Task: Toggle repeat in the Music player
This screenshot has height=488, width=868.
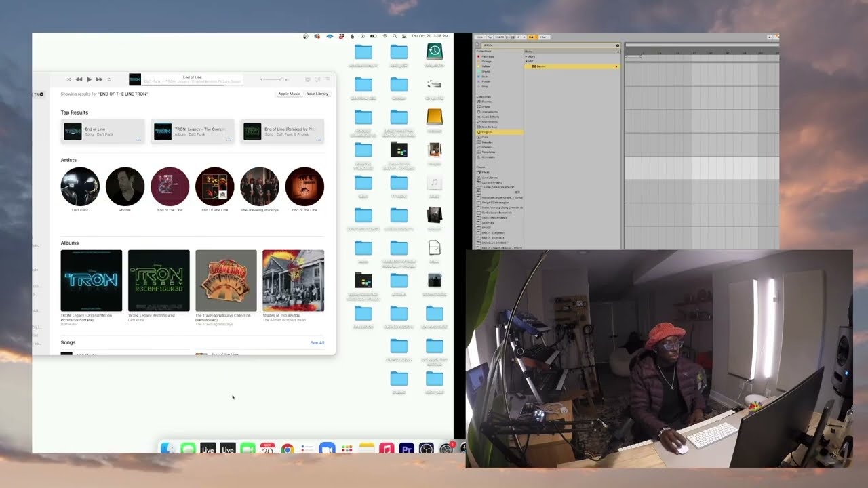Action: [108, 79]
